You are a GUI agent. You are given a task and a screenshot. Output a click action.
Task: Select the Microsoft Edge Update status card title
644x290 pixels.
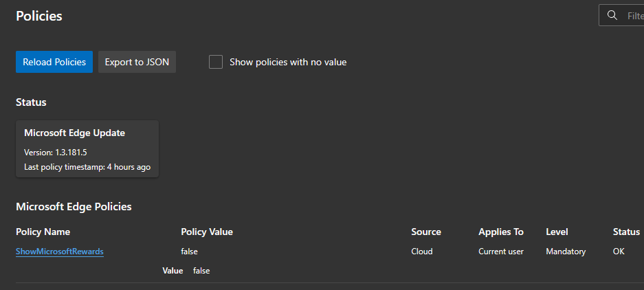(74, 133)
